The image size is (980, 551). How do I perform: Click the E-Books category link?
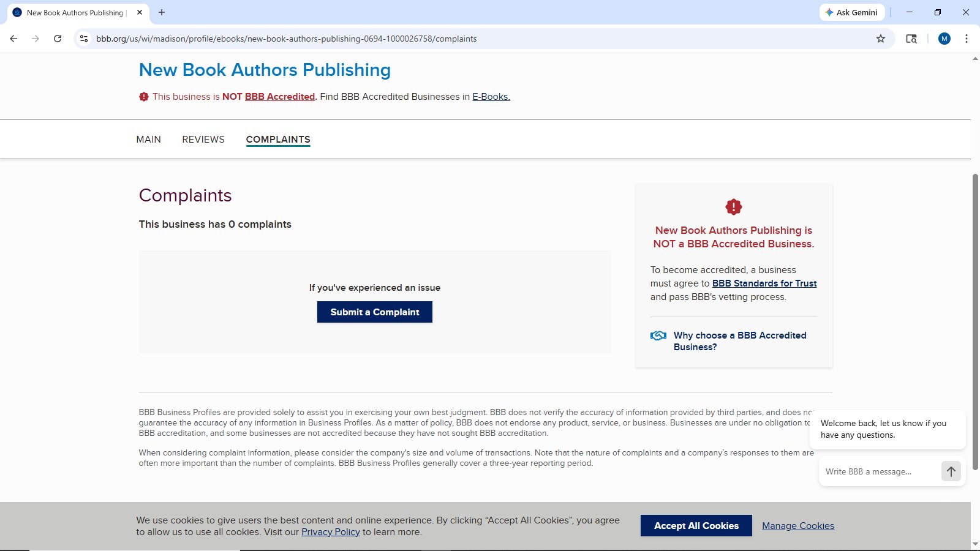[x=491, y=97]
